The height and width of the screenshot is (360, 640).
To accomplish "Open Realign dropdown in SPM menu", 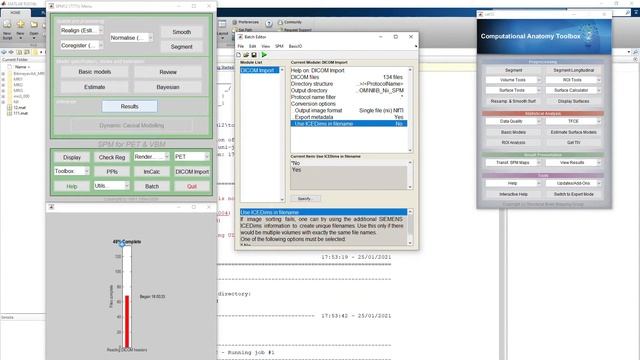I will click(x=81, y=30).
